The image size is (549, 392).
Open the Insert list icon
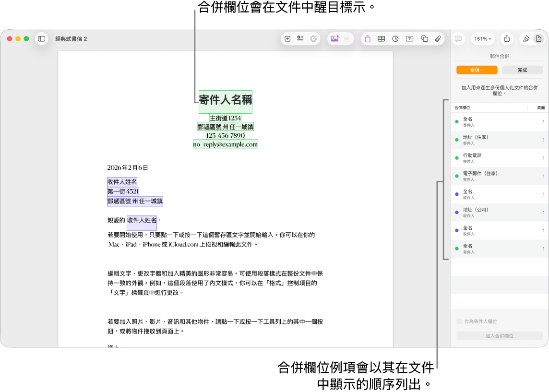coord(300,39)
